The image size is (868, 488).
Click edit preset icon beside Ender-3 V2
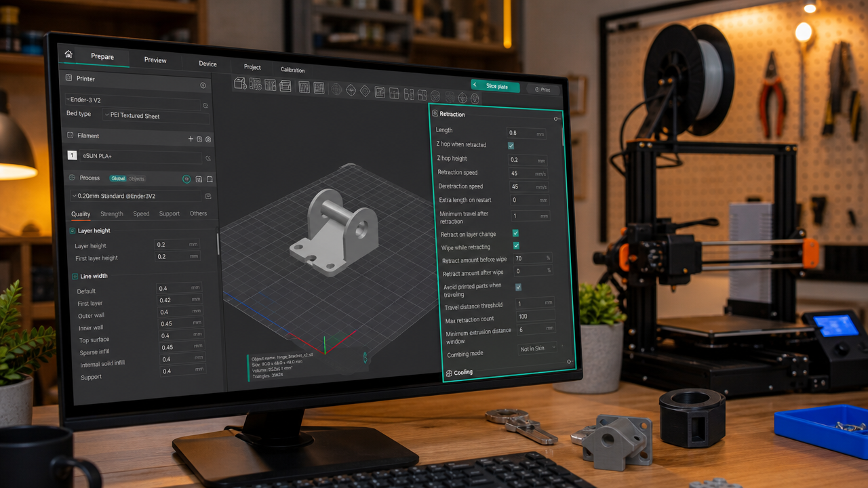click(x=205, y=106)
